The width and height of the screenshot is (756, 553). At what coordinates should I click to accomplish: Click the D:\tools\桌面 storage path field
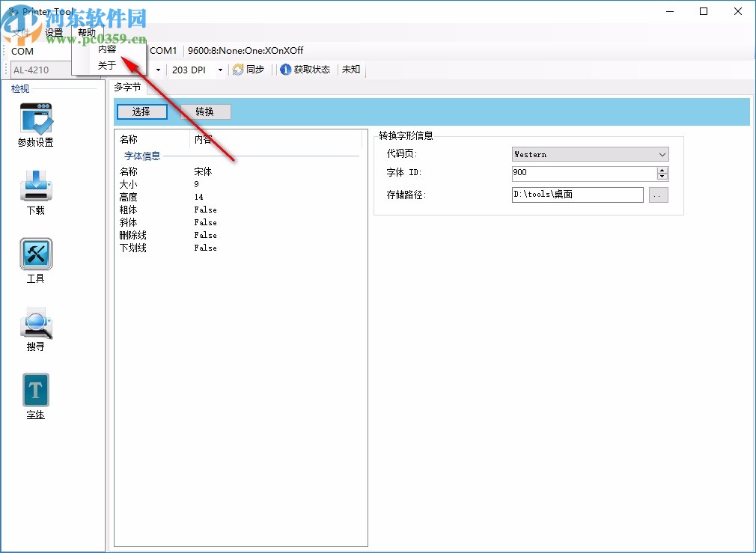tap(576, 195)
